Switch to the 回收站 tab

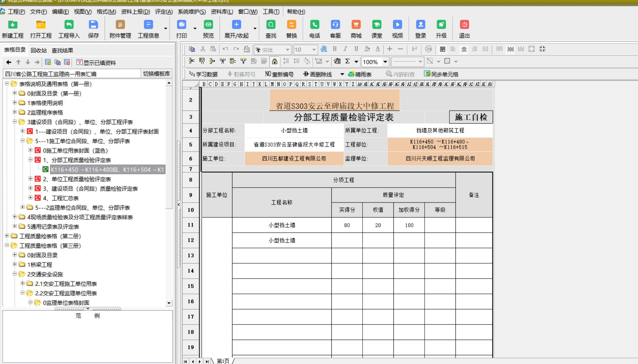[39, 50]
